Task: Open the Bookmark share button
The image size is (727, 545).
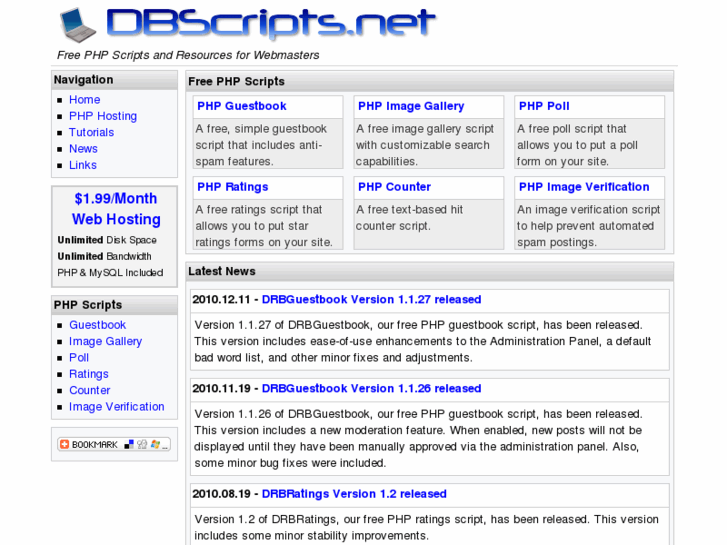Action: (114, 444)
